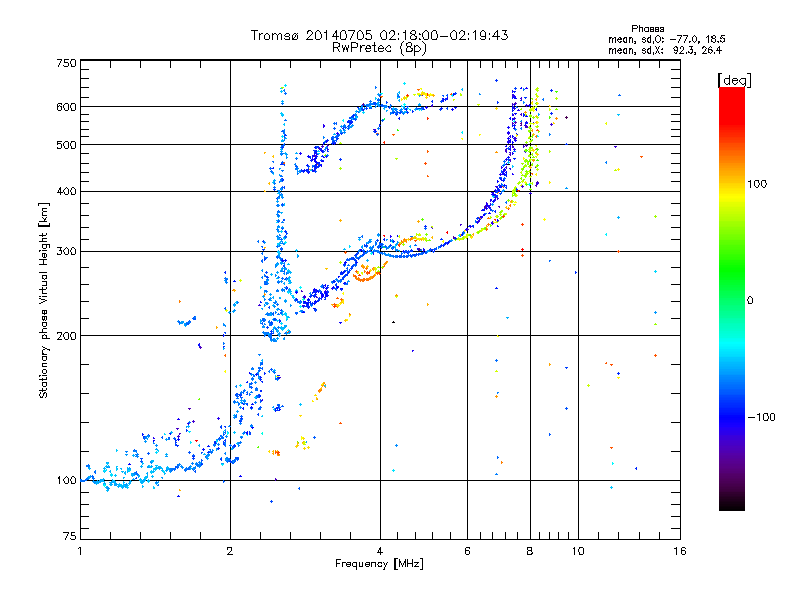
Task: Click the y-axis label '400'
Action: tap(66, 192)
